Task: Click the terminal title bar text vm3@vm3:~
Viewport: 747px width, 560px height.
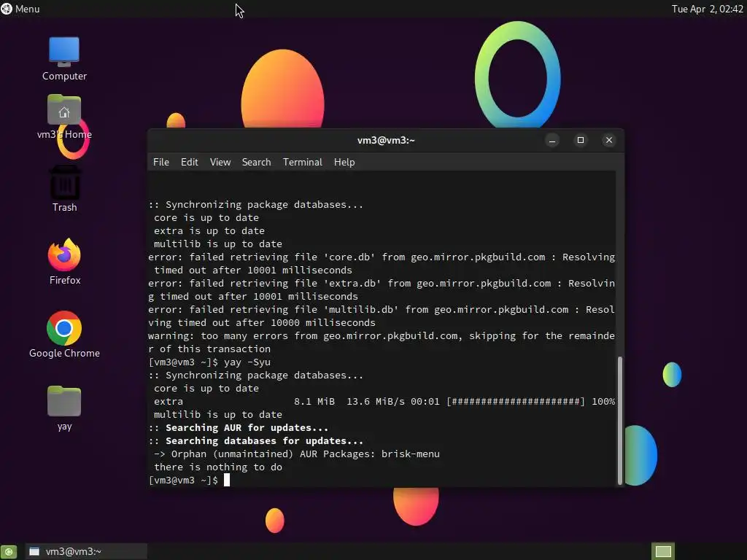Action: 386,140
